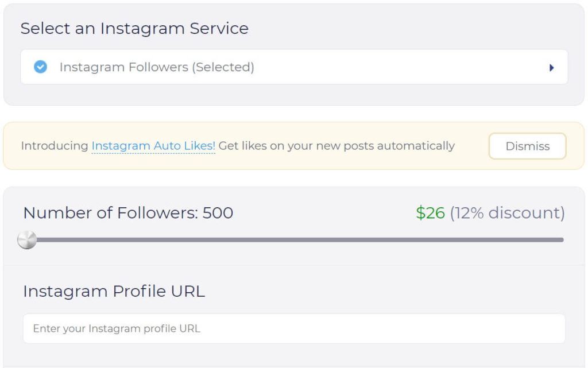The image size is (588, 368).
Task: Click the 500 value in the followers count
Action: 218,213
